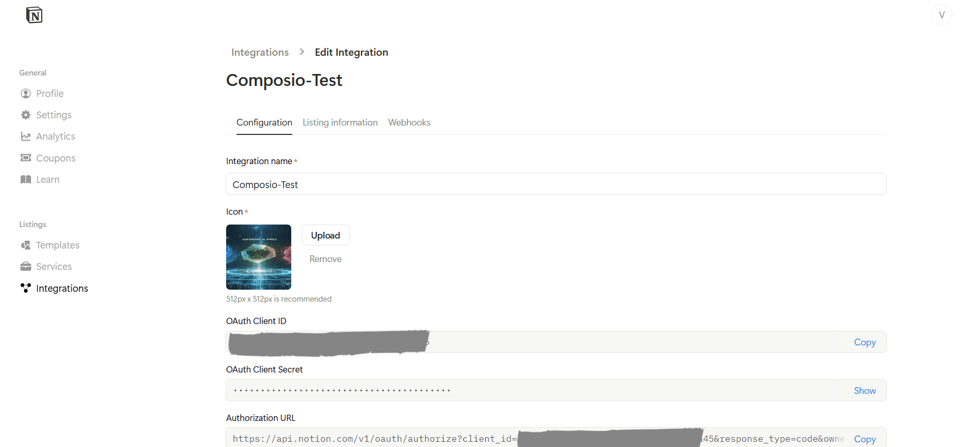Image resolution: width=980 pixels, height=447 pixels.
Task: Switch to the Listing information tab
Action: 340,122
